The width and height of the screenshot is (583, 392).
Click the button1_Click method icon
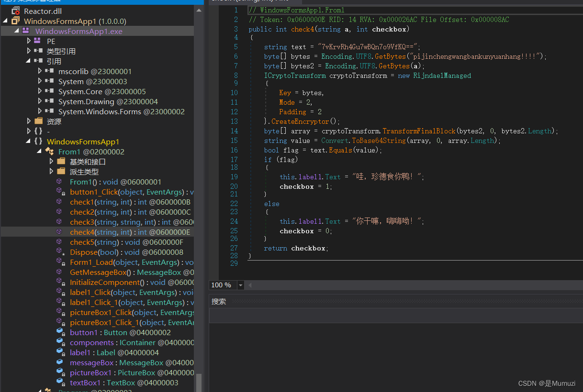pos(60,192)
